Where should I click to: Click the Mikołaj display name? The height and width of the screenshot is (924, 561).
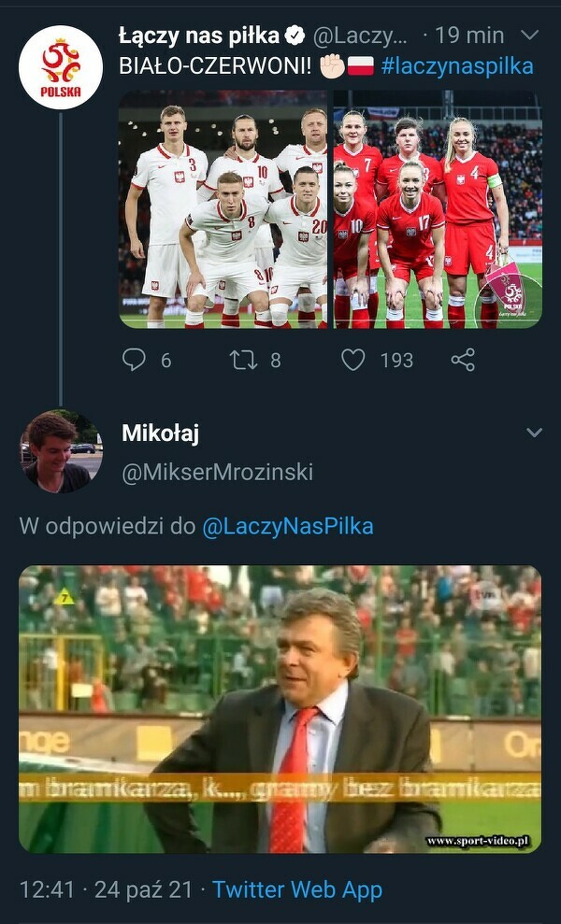click(x=160, y=434)
